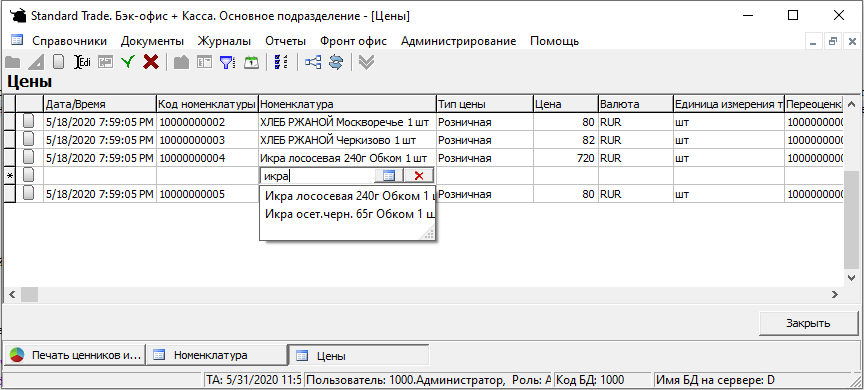The height and width of the screenshot is (390, 864).
Task: Click the green checkmark confirm icon
Action: (128, 62)
